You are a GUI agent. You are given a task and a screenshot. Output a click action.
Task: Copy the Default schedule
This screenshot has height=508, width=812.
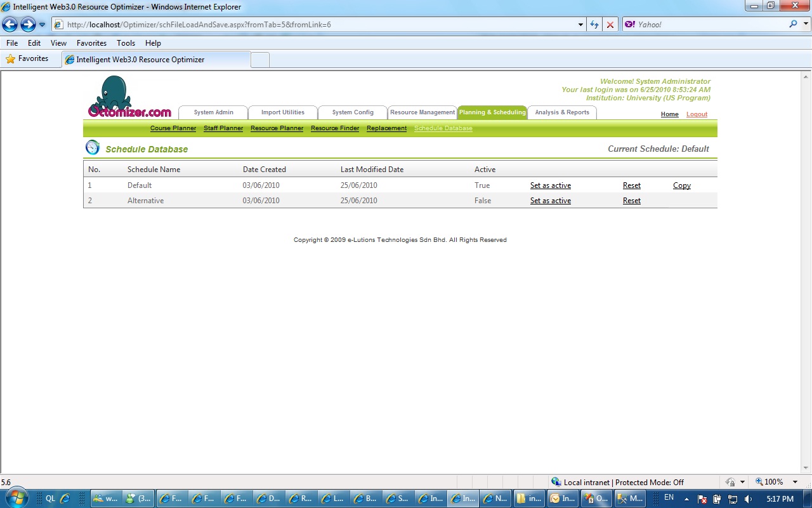click(682, 185)
